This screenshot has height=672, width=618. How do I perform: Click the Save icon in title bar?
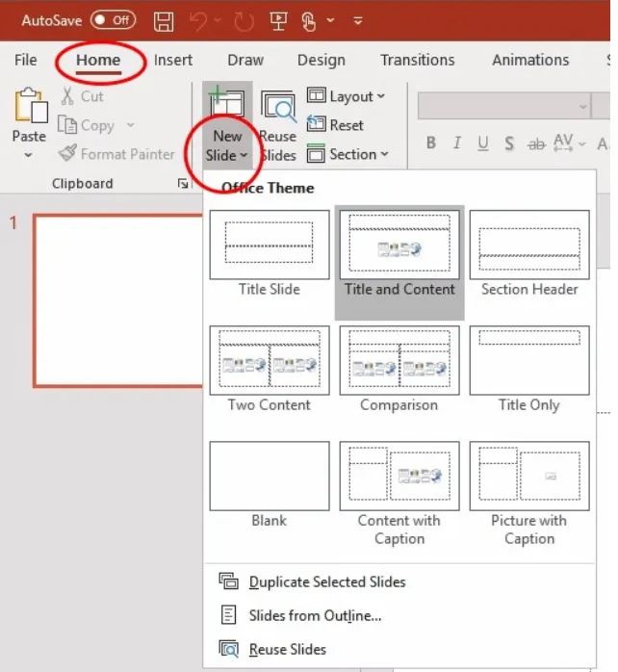point(164,20)
